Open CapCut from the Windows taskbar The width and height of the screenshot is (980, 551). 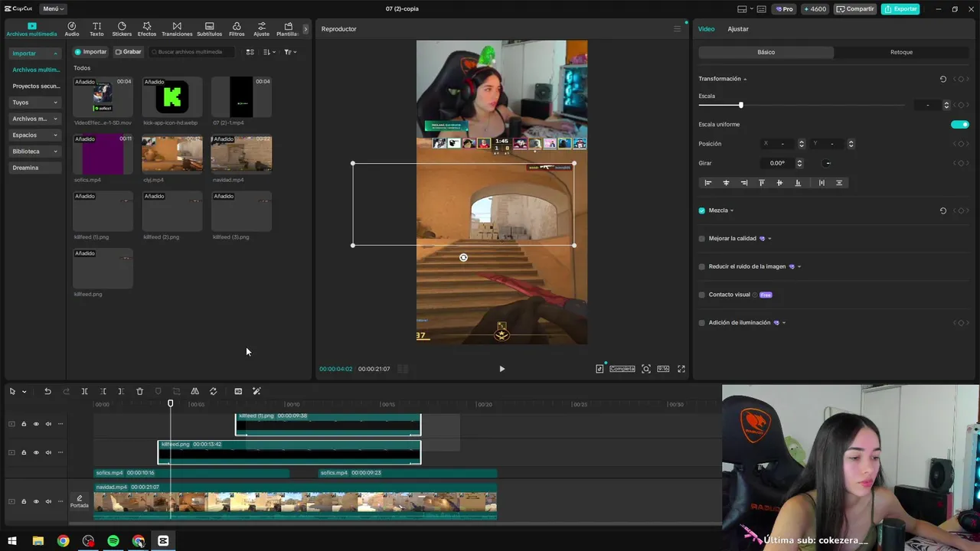163,541
